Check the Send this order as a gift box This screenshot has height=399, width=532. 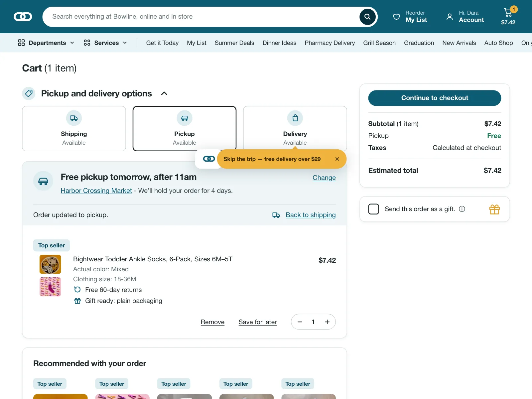point(374,209)
